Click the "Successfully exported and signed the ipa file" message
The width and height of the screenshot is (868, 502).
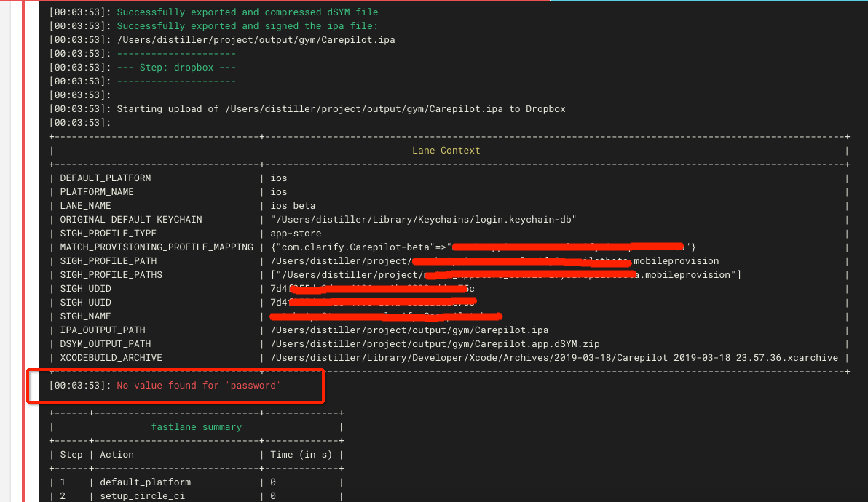[x=247, y=26]
